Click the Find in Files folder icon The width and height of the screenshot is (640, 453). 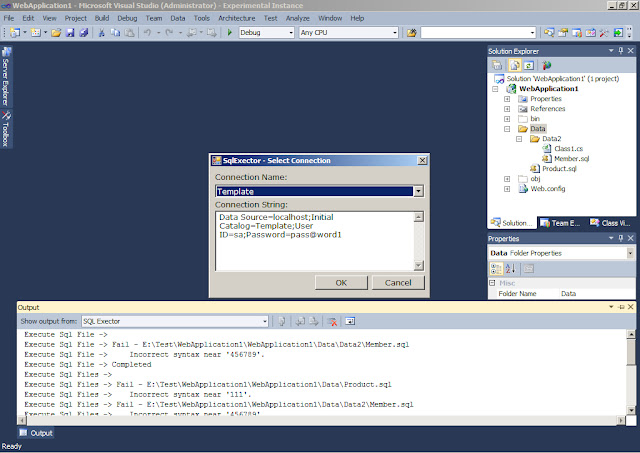tap(411, 33)
